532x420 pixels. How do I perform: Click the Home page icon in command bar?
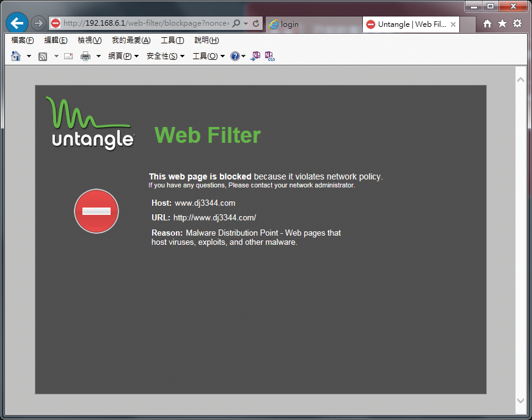point(16,56)
